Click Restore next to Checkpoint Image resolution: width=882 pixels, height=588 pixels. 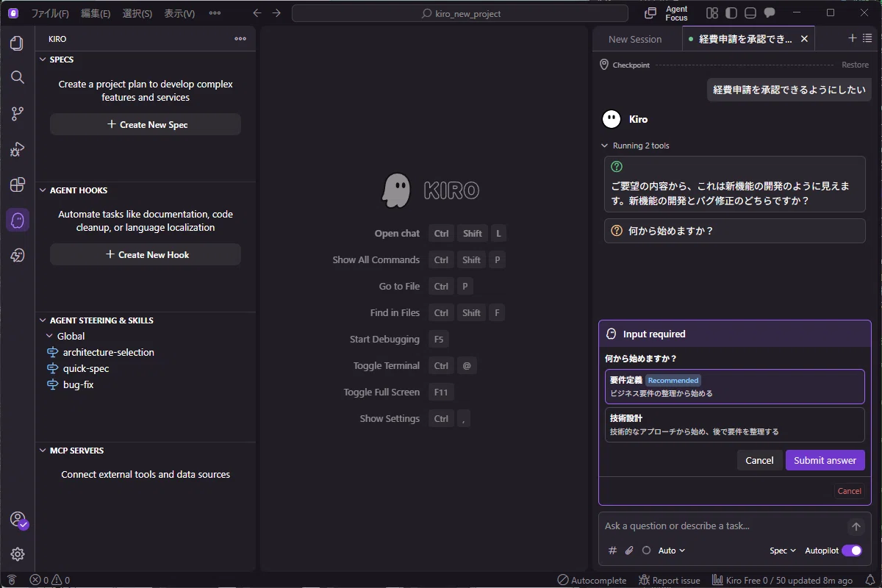[x=855, y=65]
